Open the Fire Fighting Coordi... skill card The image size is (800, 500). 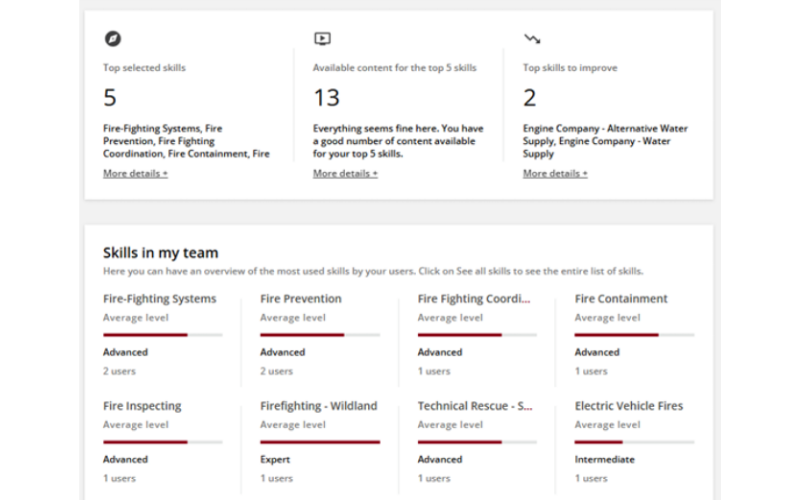[474, 299]
